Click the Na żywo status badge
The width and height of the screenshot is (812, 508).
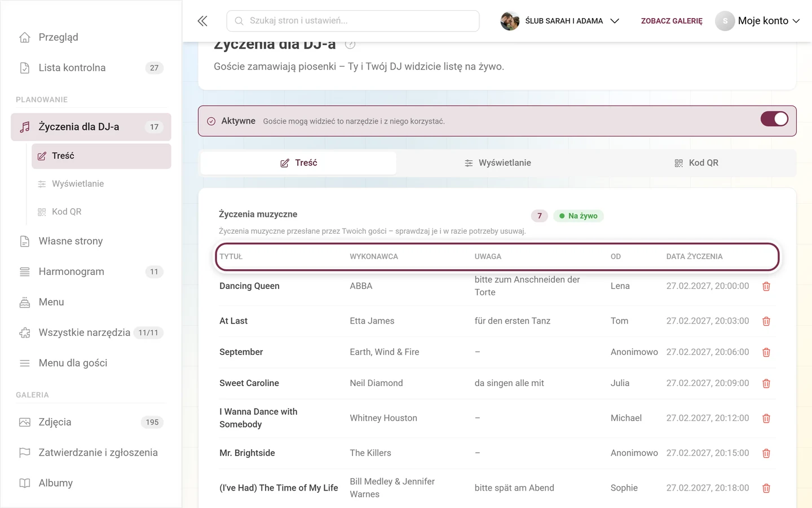pyautogui.click(x=578, y=216)
